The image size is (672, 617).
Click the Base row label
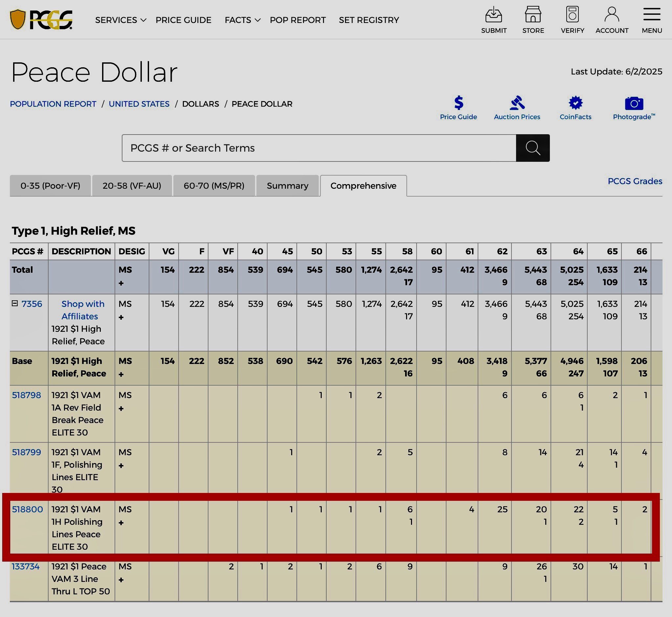pos(22,361)
